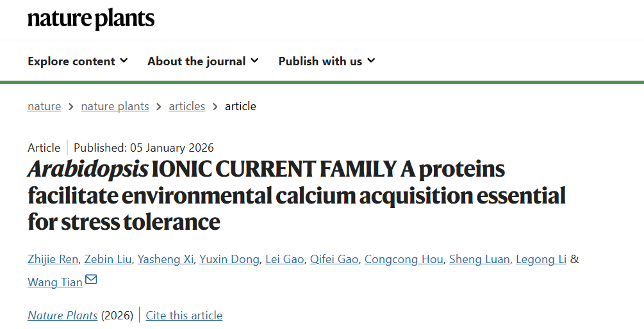View Legong Li author information

tap(541, 259)
